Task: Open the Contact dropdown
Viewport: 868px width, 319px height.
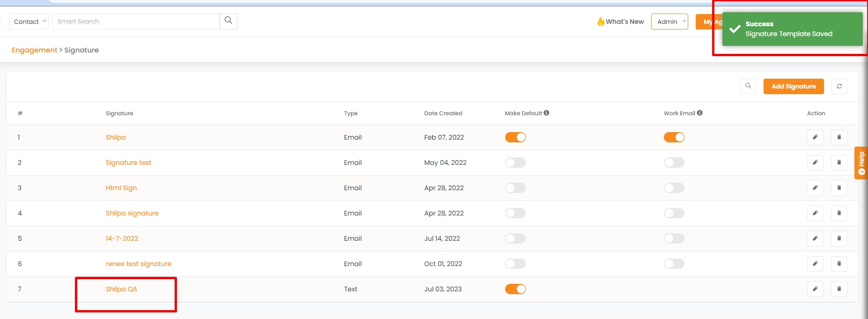Action: (x=29, y=22)
